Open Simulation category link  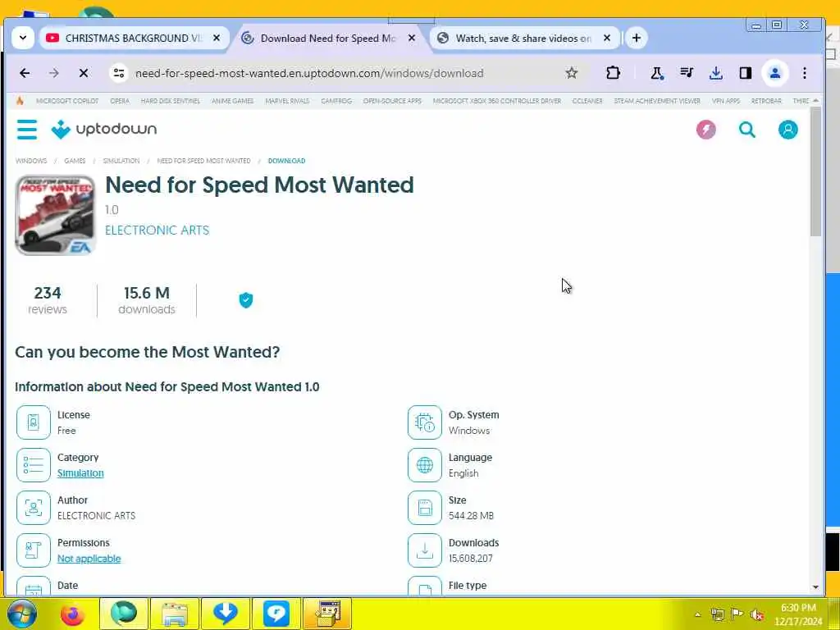click(x=80, y=473)
